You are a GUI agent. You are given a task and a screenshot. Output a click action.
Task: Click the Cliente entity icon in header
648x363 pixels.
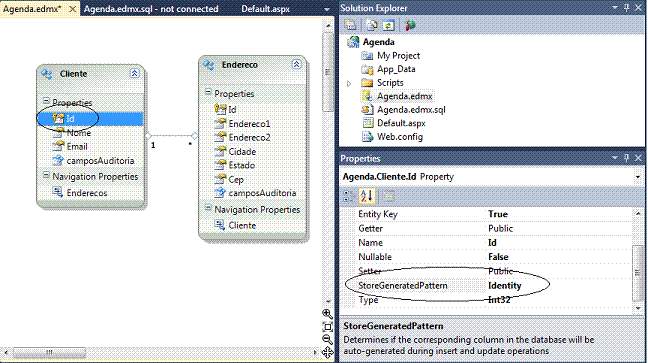[46, 74]
